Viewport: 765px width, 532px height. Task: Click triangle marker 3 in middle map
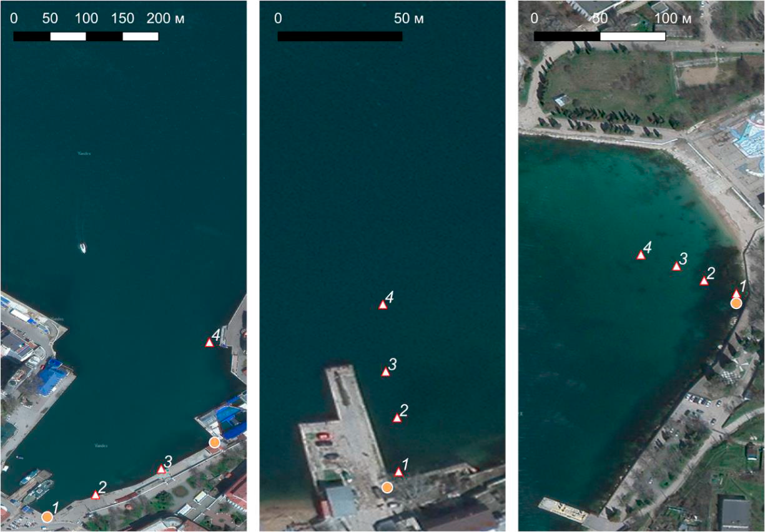pyautogui.click(x=385, y=372)
